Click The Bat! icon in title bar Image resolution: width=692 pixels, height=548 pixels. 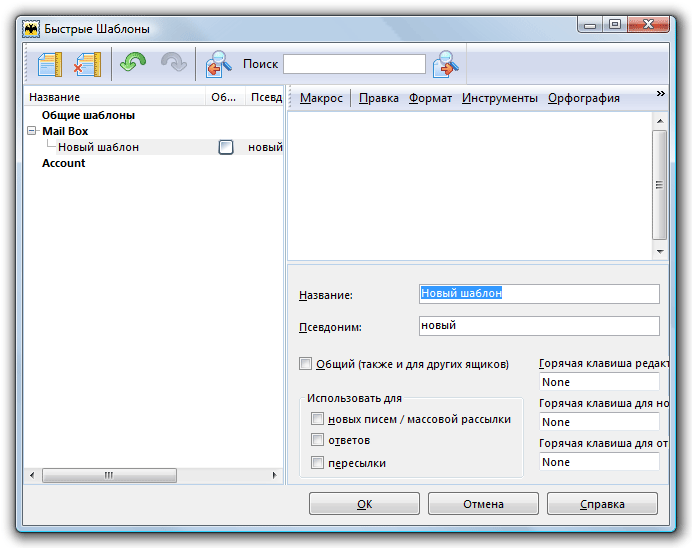(x=31, y=29)
